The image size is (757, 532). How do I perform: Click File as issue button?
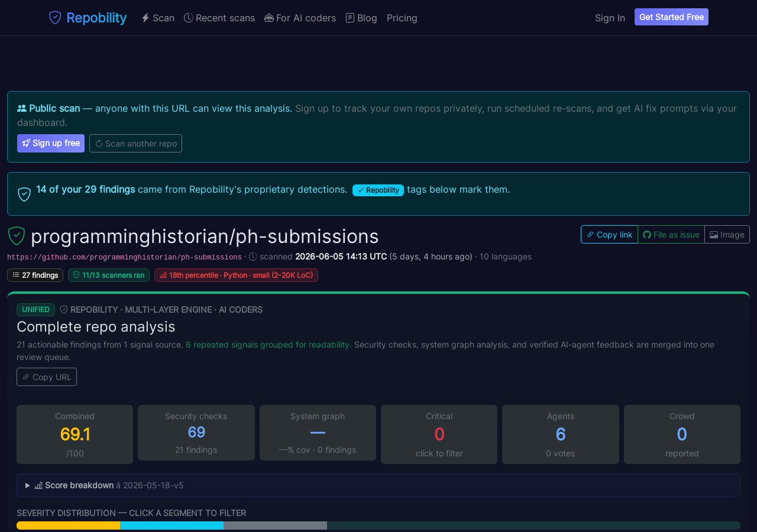click(x=671, y=234)
